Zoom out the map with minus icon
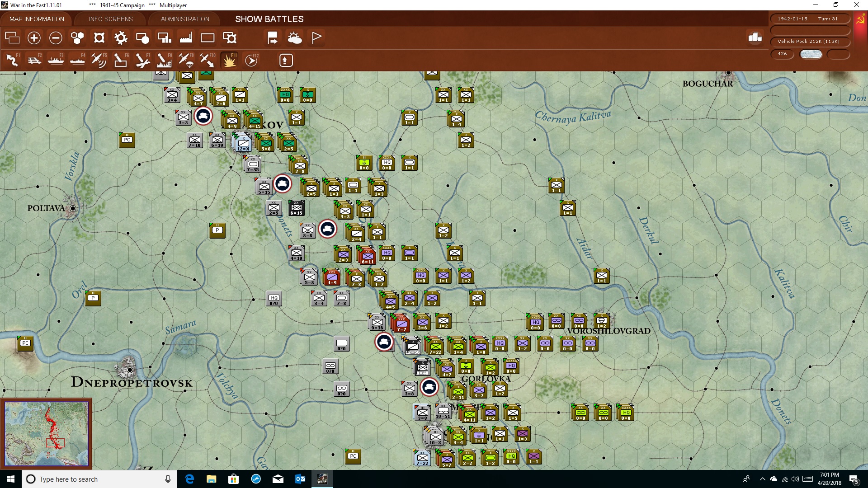 click(56, 38)
